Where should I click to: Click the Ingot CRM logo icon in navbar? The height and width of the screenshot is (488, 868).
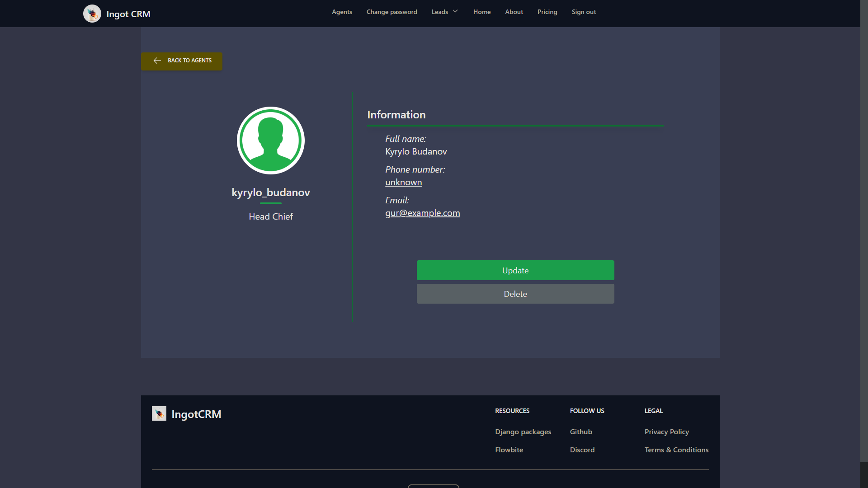tap(92, 14)
